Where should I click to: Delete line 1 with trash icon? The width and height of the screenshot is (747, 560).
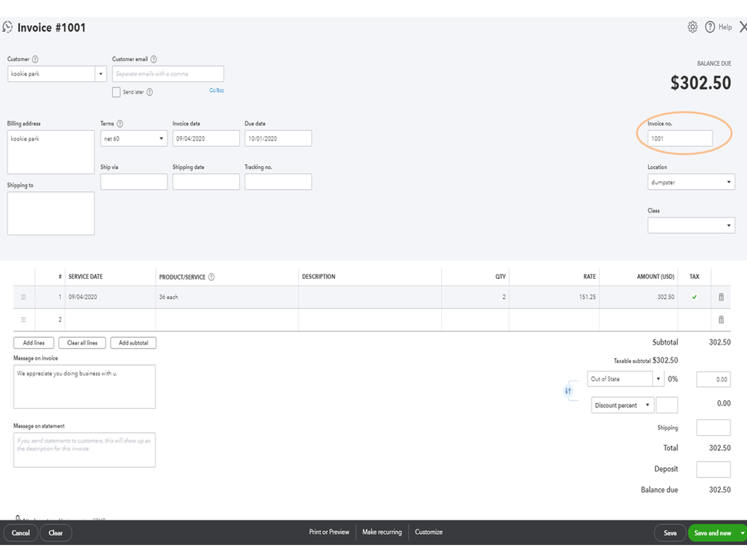click(721, 298)
